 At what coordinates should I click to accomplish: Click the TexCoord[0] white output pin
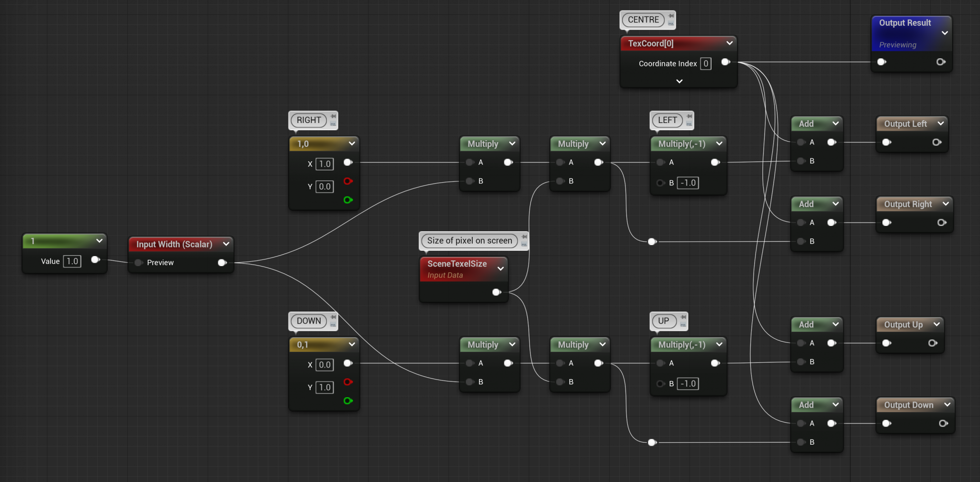click(725, 62)
